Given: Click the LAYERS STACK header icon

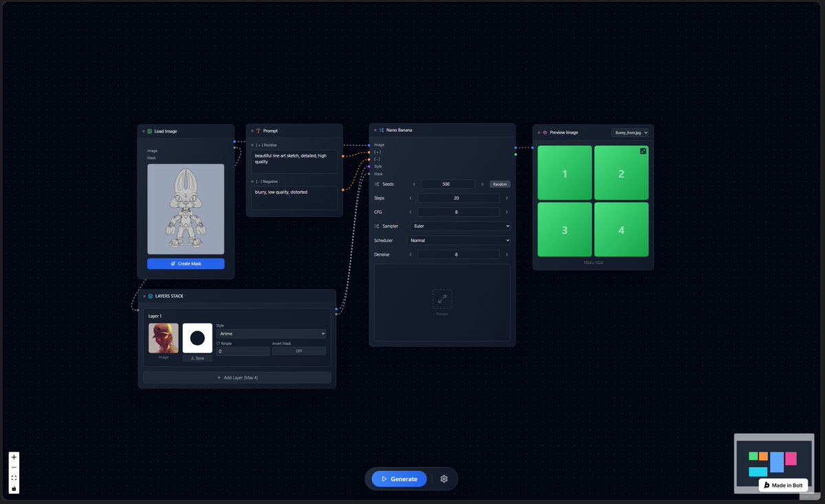Looking at the screenshot, I should (151, 296).
